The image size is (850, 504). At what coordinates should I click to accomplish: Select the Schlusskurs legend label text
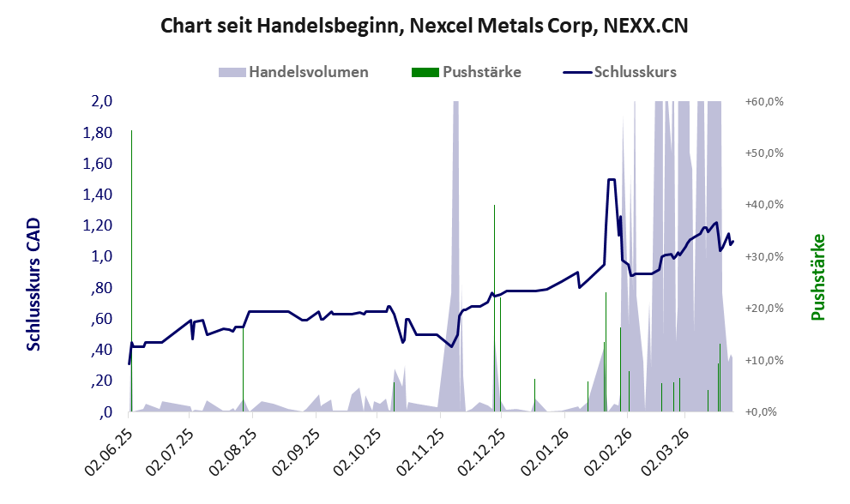635,72
